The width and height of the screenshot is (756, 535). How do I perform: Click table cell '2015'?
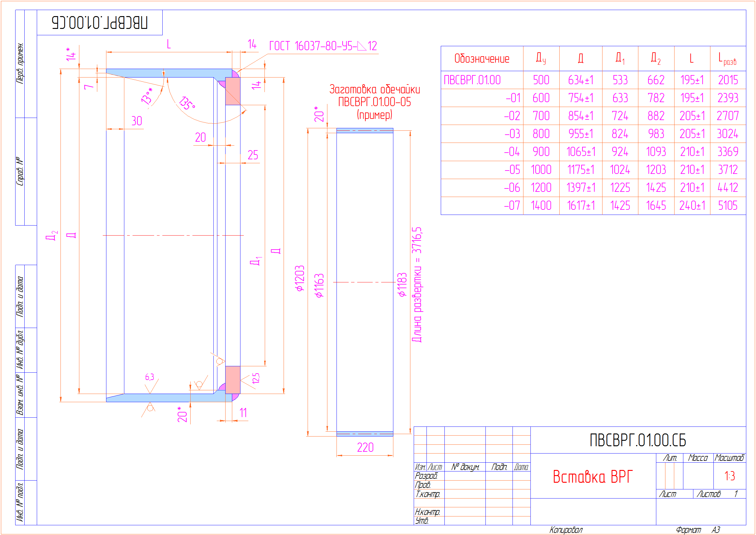[x=728, y=80]
